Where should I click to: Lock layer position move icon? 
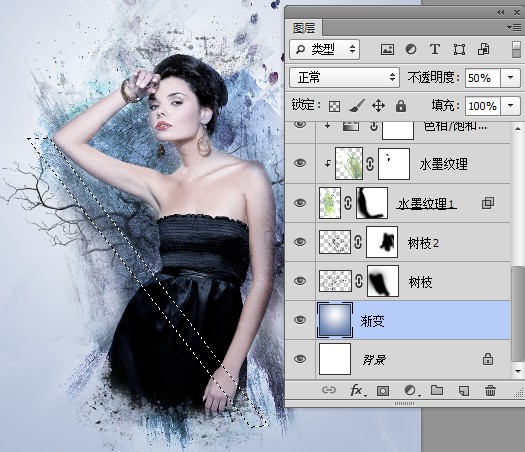[x=378, y=106]
